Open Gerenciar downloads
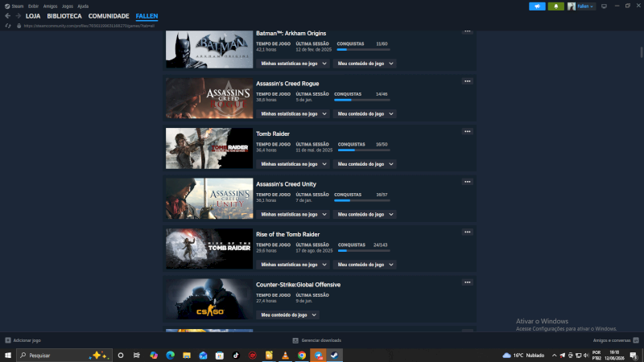 tap(316, 340)
